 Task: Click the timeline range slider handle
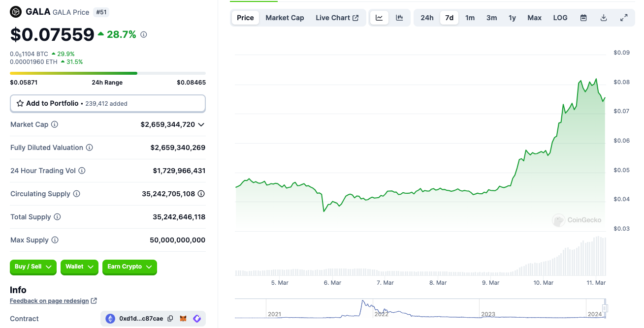tap(605, 308)
